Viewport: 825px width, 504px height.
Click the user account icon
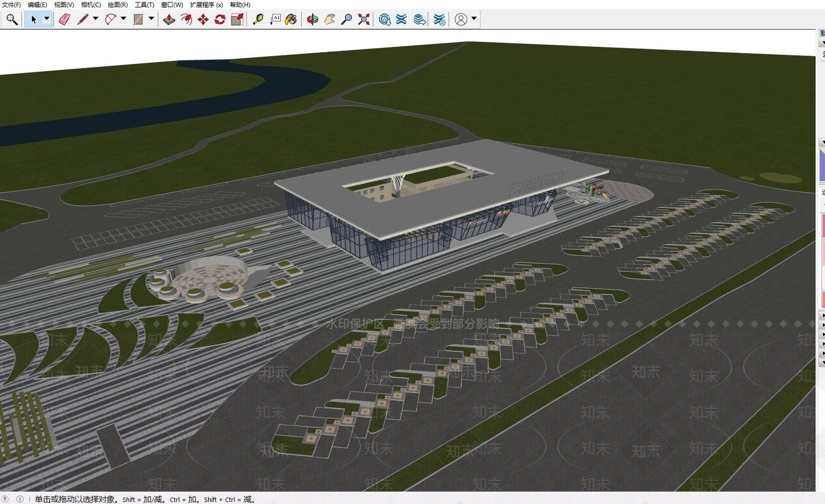(461, 20)
